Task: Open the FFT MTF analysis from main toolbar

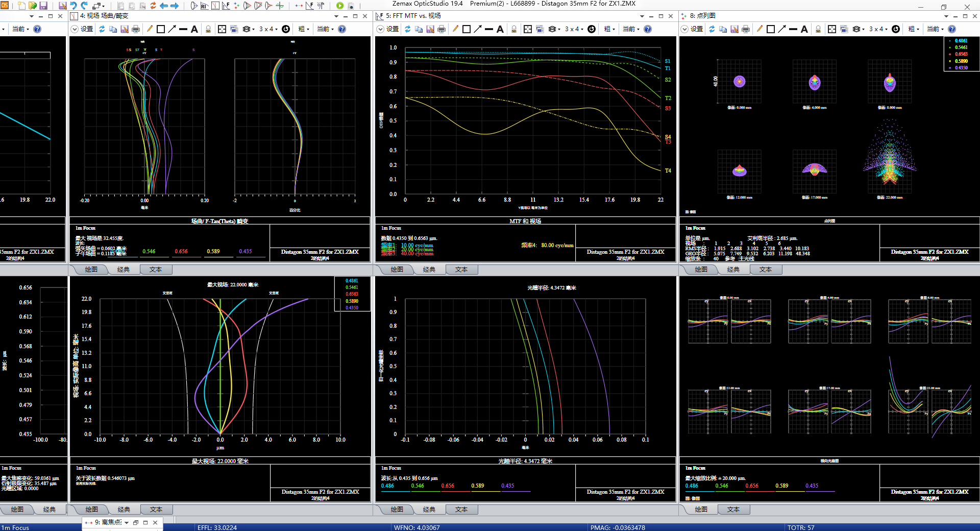Action: (x=226, y=6)
